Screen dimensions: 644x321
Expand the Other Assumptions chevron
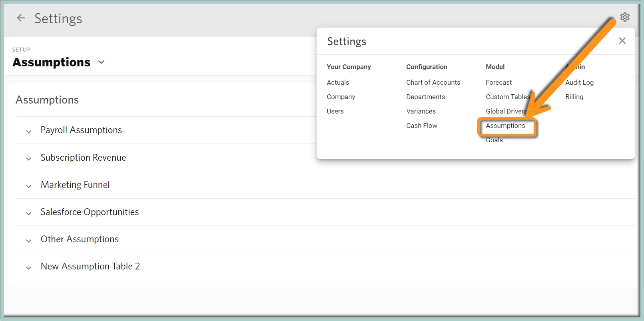(x=29, y=240)
